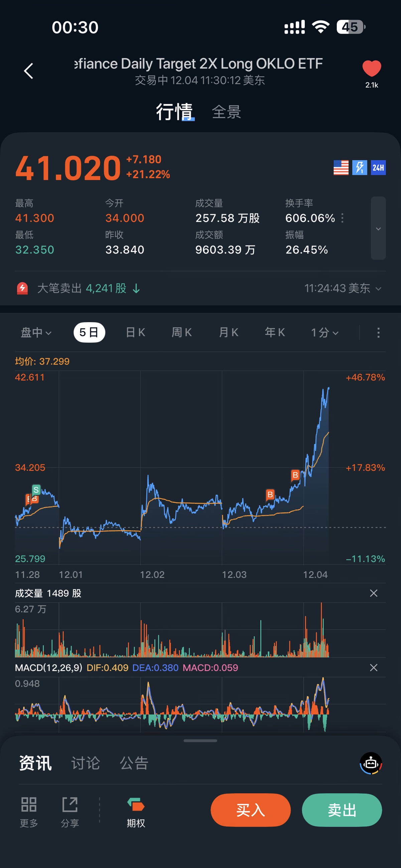Tap the US flag icon
The height and width of the screenshot is (868, 401).
coord(341,168)
